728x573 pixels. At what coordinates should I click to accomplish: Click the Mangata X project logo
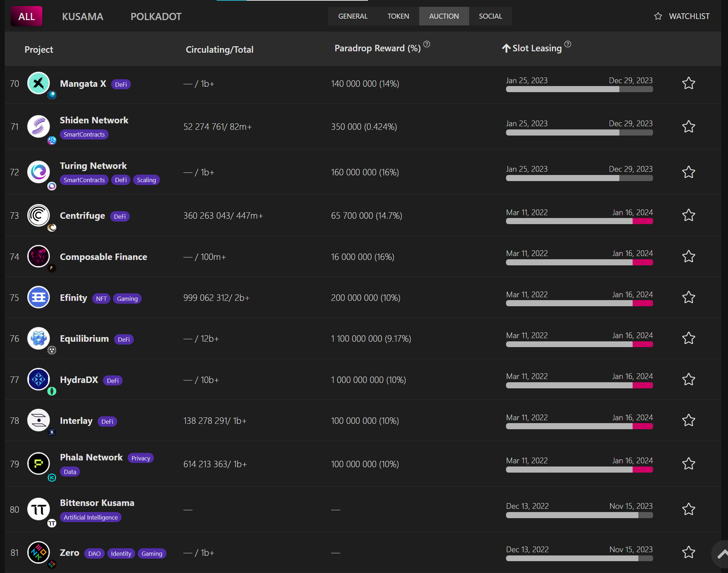[38, 83]
